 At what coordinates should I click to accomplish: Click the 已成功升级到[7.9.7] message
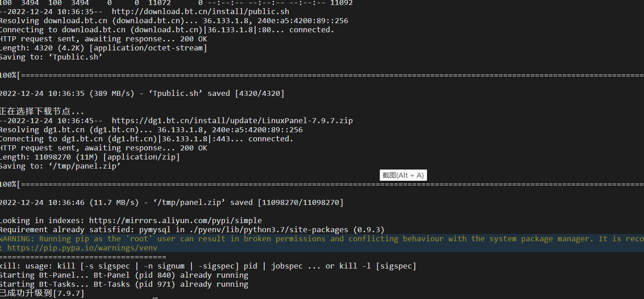42,293
